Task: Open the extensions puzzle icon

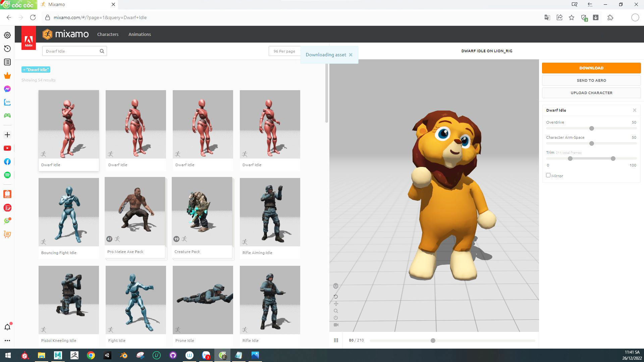Action: [610, 17]
